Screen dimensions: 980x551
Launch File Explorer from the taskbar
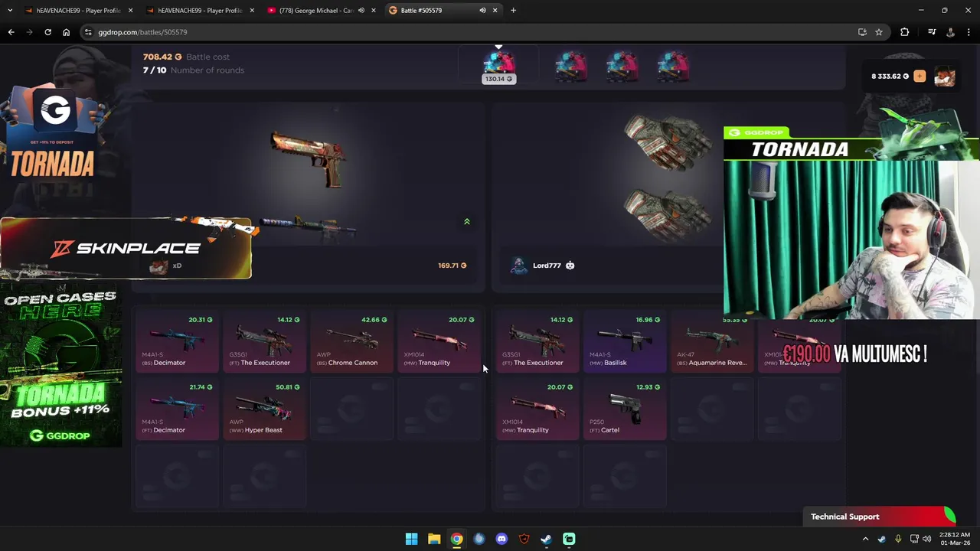434,539
